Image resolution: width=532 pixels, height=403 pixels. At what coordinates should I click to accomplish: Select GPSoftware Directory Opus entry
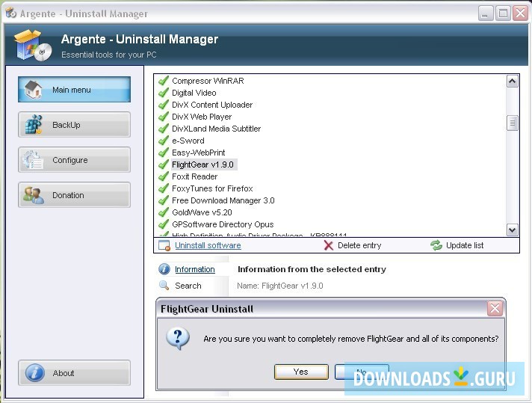[223, 224]
